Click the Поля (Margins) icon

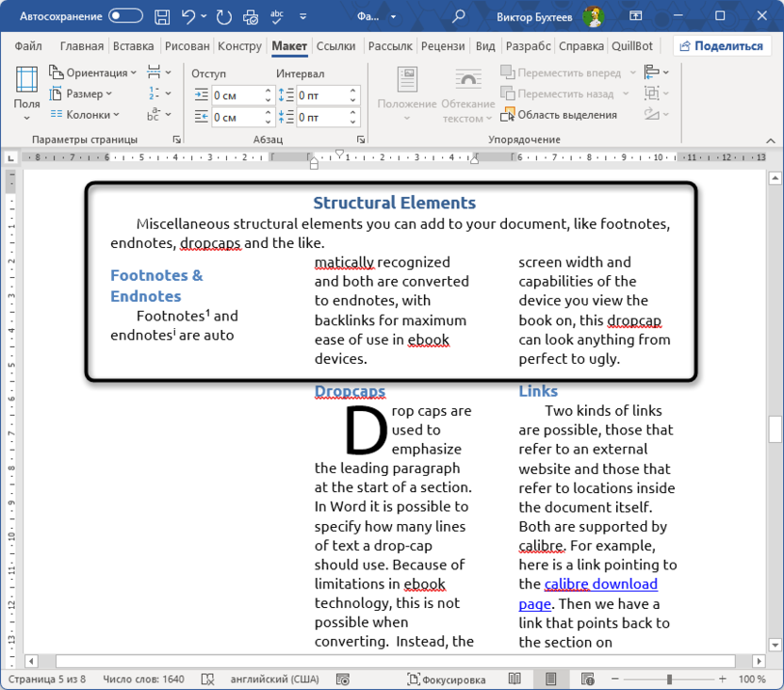[26, 94]
